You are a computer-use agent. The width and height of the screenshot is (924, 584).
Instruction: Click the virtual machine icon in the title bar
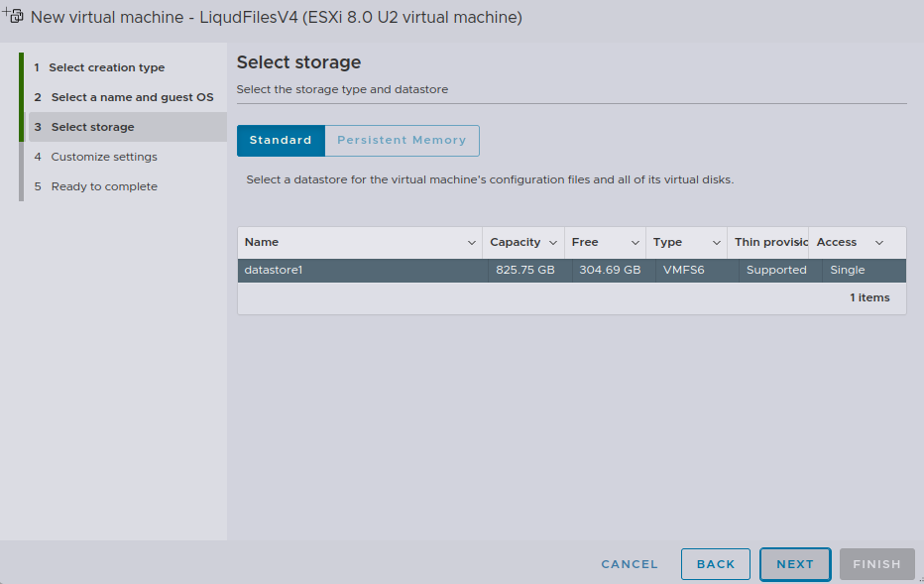pos(14,16)
